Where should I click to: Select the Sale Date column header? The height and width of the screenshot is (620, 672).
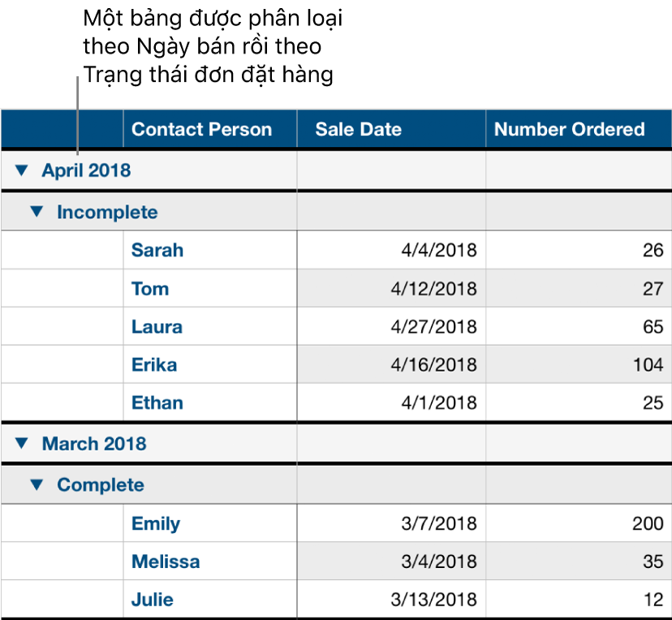click(358, 129)
